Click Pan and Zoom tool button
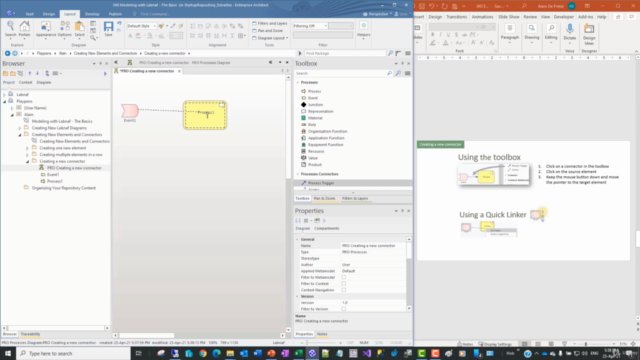640x360 pixels. [267, 31]
